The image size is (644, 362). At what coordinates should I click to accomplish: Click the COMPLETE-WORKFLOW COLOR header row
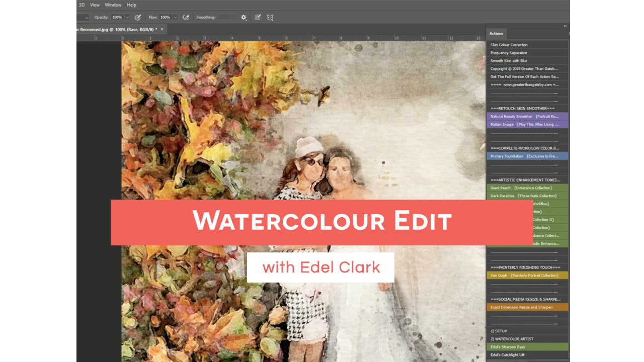pyautogui.click(x=527, y=148)
